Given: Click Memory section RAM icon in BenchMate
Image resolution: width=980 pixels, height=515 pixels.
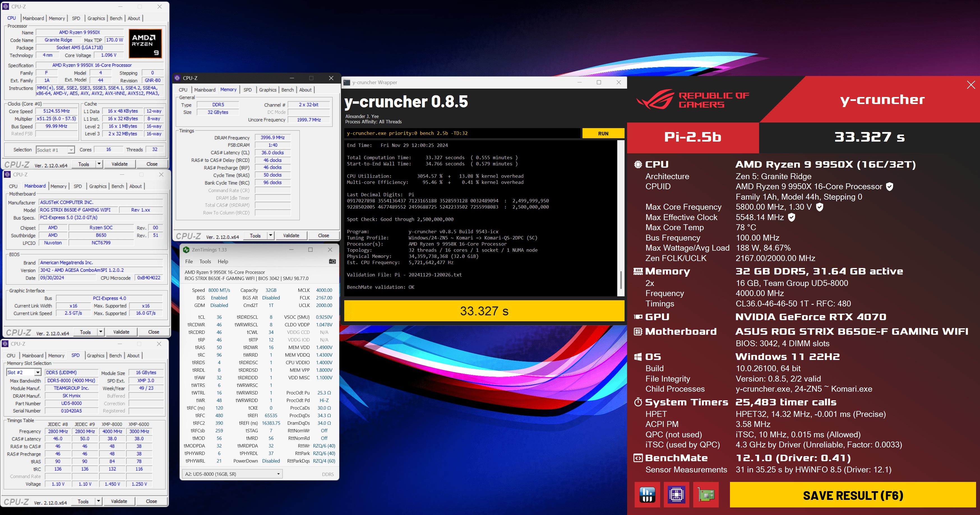Looking at the screenshot, I should (x=638, y=271).
